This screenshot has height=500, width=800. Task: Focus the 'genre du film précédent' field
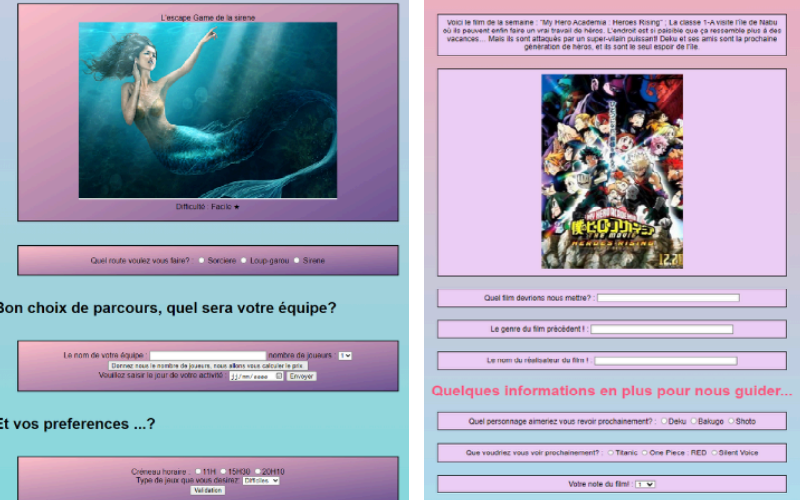point(662,329)
